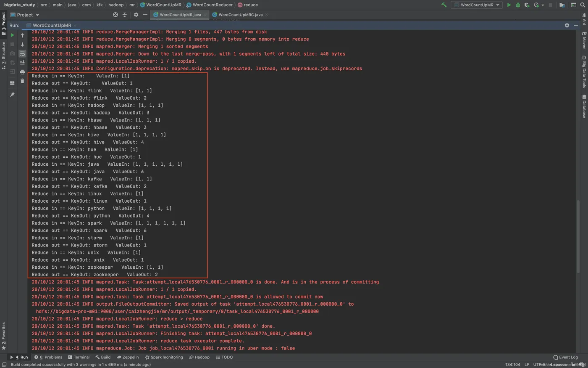The width and height of the screenshot is (588, 368).
Task: Restore layout in Run panel sidebar
Action: pyautogui.click(x=12, y=83)
